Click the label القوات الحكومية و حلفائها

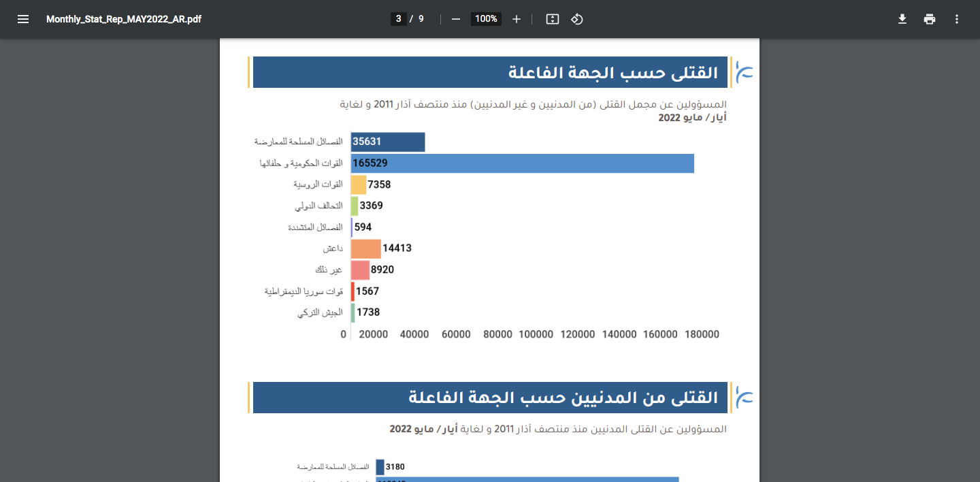click(x=301, y=163)
